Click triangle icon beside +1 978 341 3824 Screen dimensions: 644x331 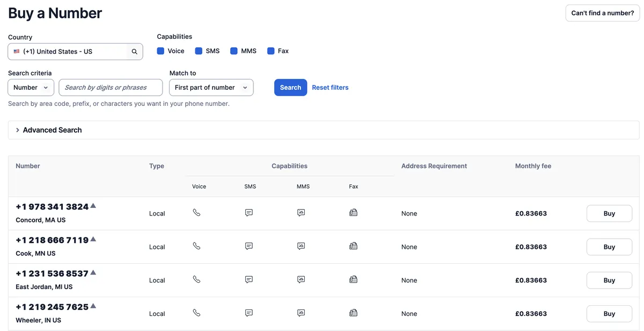[x=93, y=205]
